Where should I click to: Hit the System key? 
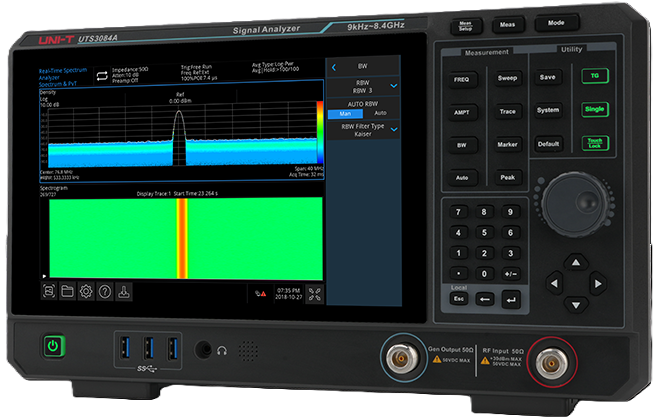(548, 110)
